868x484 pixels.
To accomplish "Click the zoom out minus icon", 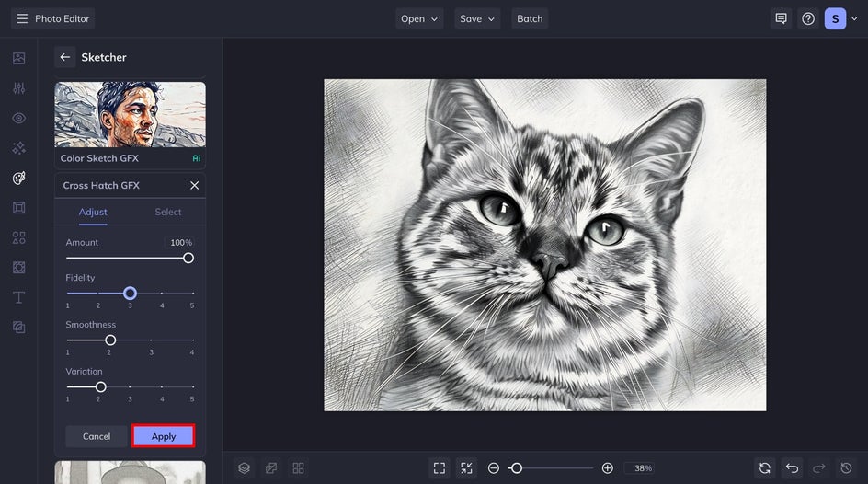I will pos(494,468).
